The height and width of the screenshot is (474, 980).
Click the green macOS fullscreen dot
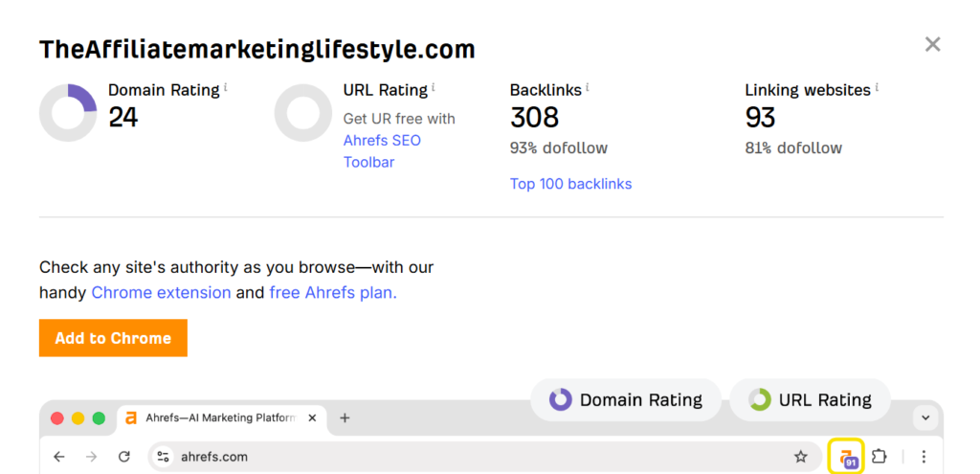pos(99,418)
